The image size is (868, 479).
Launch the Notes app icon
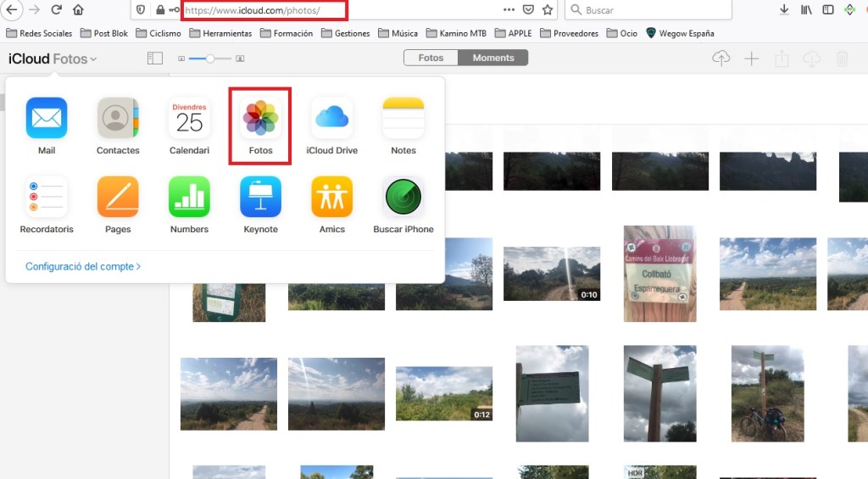(x=403, y=118)
